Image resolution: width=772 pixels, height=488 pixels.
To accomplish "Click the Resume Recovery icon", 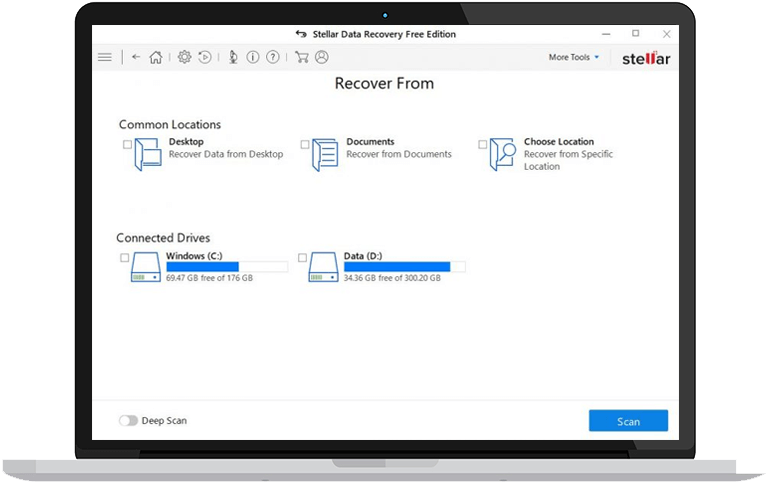I will pos(205,57).
